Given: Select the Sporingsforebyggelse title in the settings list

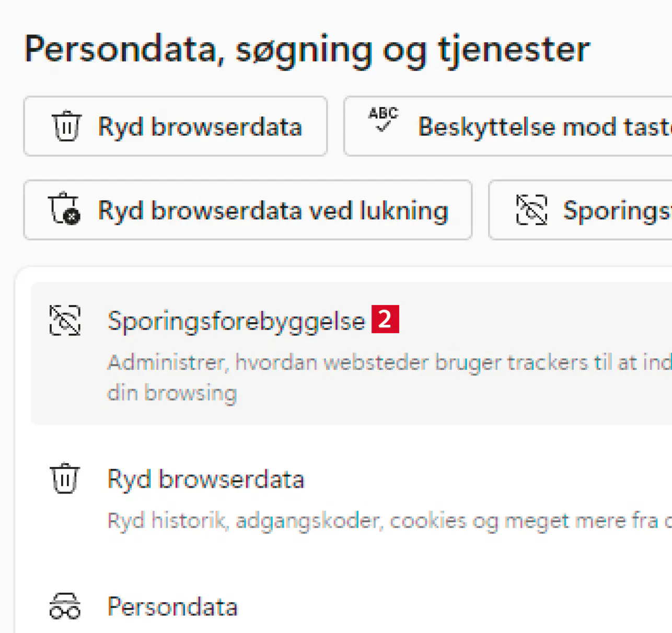Looking at the screenshot, I should tap(236, 321).
